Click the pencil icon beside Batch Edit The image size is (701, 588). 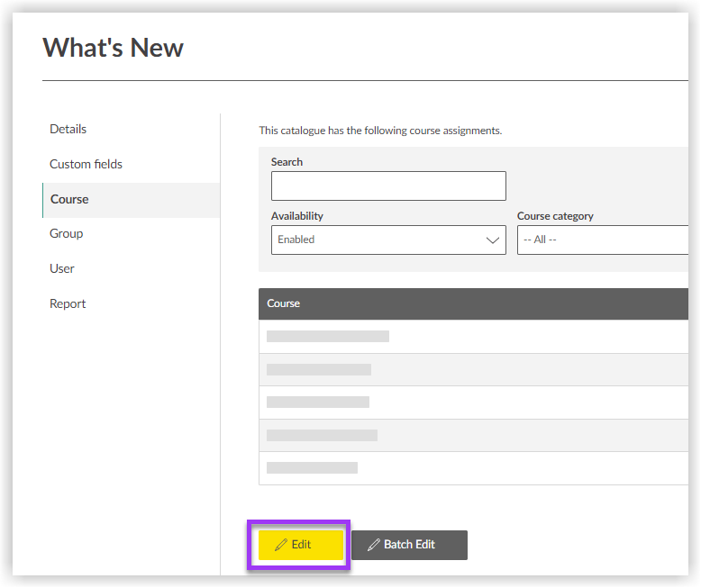tap(373, 545)
